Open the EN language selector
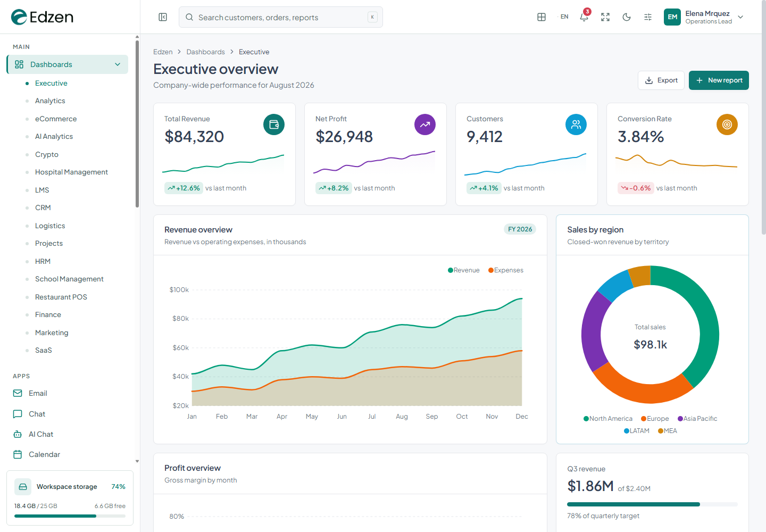Image resolution: width=766 pixels, height=532 pixels. pyautogui.click(x=564, y=17)
